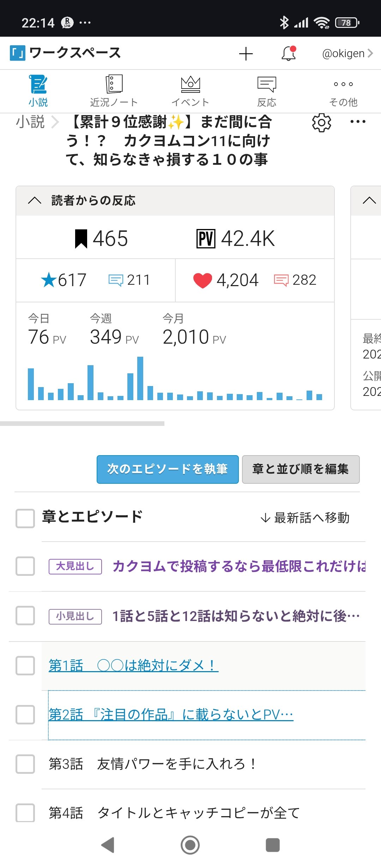Click 次のエピソードを執筆 button
The image size is (381, 868).
(x=168, y=469)
